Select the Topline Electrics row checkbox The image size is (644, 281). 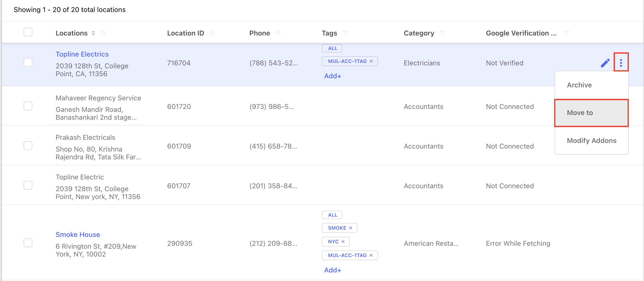(x=28, y=62)
